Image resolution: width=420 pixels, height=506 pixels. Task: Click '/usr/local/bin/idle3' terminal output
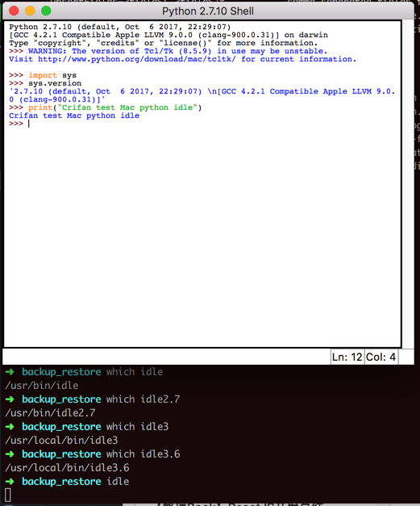[x=61, y=440]
